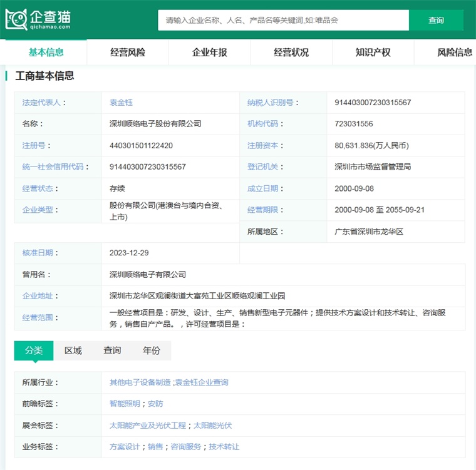Image resolution: width=476 pixels, height=470 pixels.
Task: Switch to the 基本信息 tab
Action: [x=46, y=53]
